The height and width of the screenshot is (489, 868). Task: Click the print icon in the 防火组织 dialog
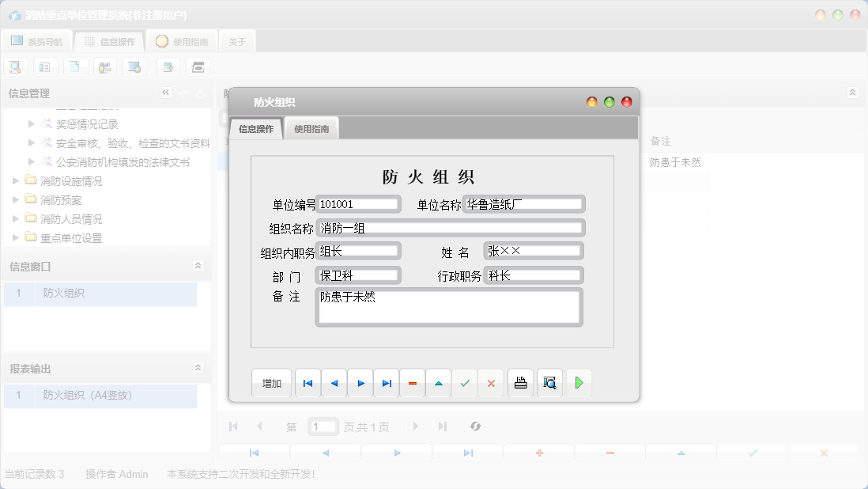(520, 383)
